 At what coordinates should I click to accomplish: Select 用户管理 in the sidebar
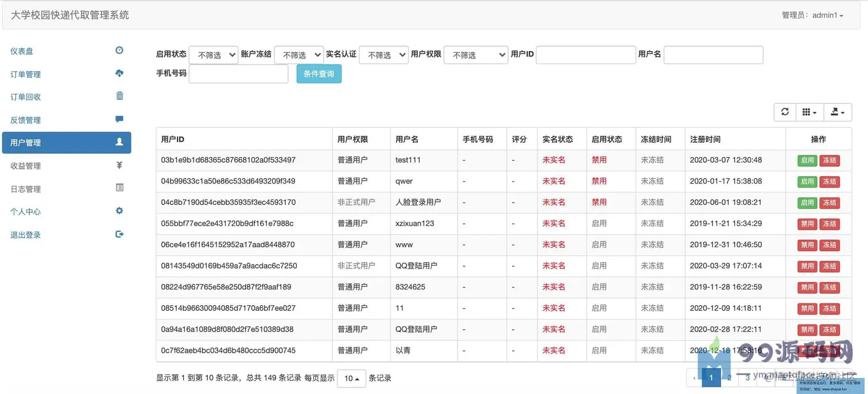point(67,143)
